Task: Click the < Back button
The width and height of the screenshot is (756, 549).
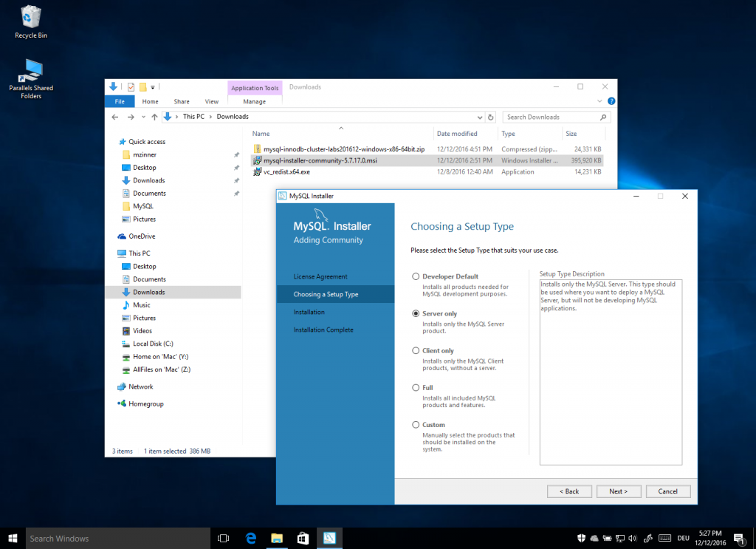Action: (569, 491)
